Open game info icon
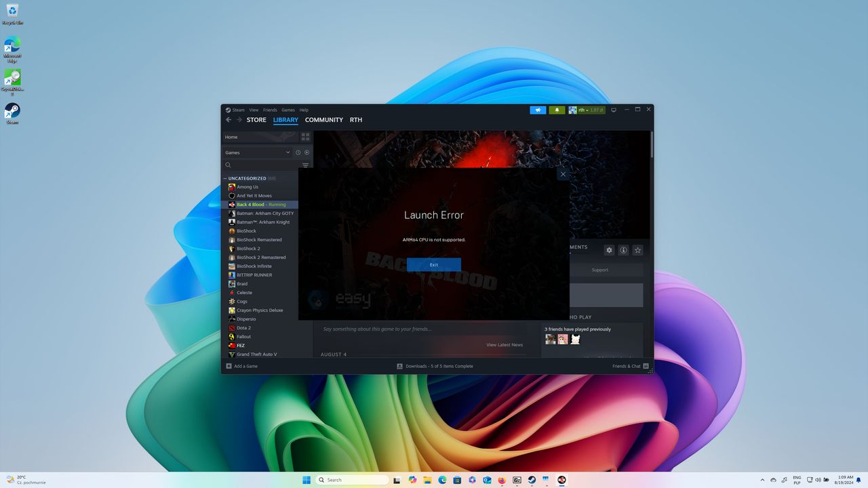Viewport: 868px width, 488px height. point(623,250)
